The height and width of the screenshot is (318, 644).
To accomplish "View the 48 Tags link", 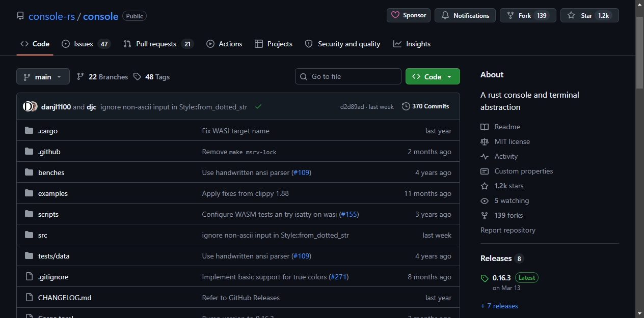I will tap(151, 77).
